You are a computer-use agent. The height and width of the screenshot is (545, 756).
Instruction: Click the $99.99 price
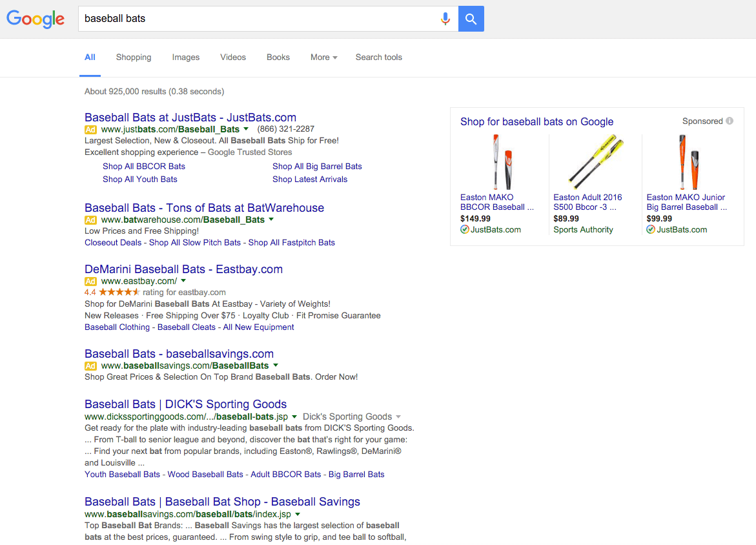pos(659,218)
